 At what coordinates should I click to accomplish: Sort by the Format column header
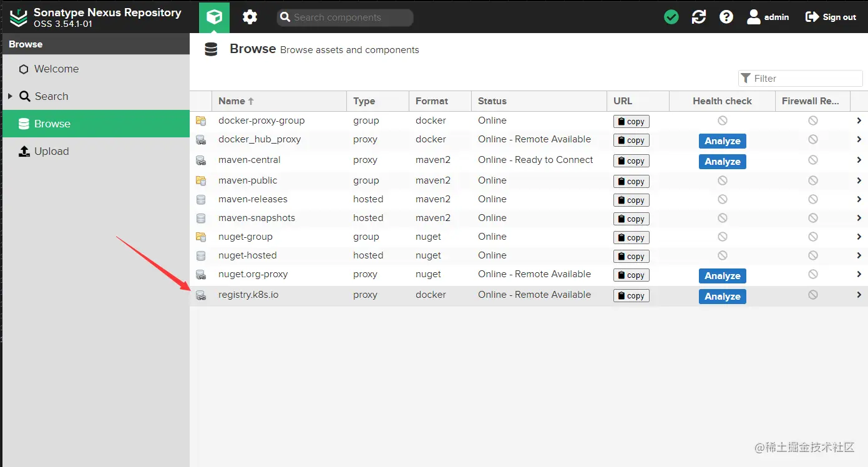coord(440,101)
